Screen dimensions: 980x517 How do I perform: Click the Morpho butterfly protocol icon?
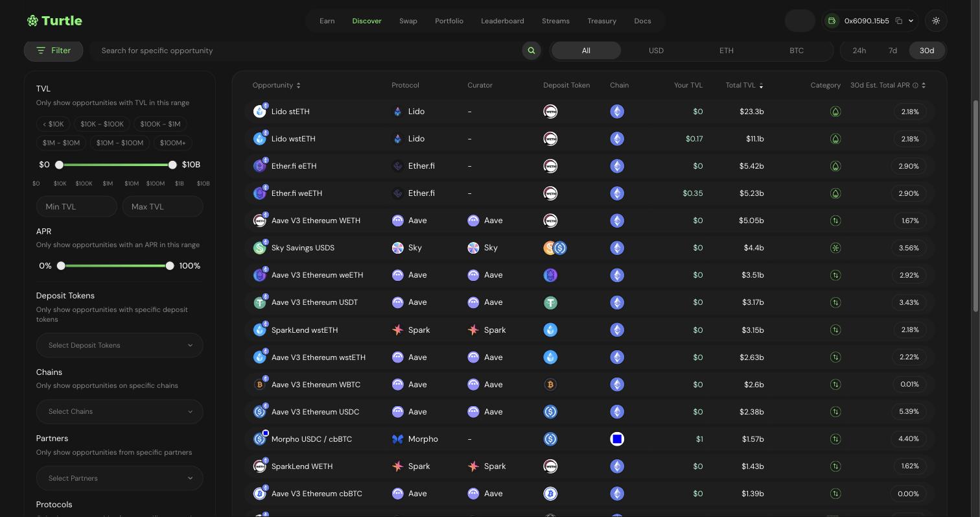pos(398,439)
